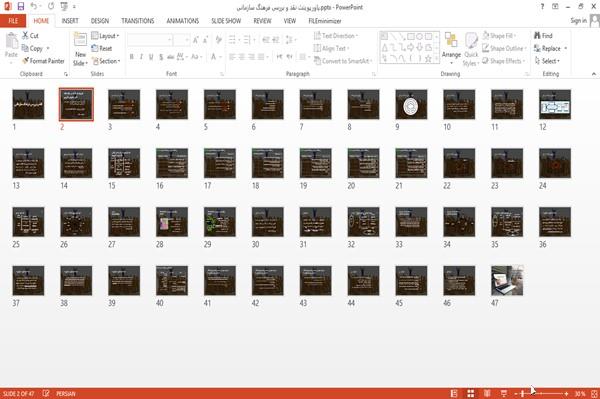Click the PERSIAN language indicator
Screen dimensions: 600x399
point(66,393)
